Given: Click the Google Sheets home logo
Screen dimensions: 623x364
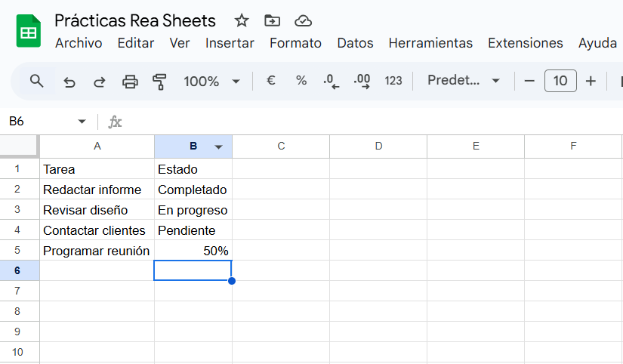Looking at the screenshot, I should (x=29, y=32).
